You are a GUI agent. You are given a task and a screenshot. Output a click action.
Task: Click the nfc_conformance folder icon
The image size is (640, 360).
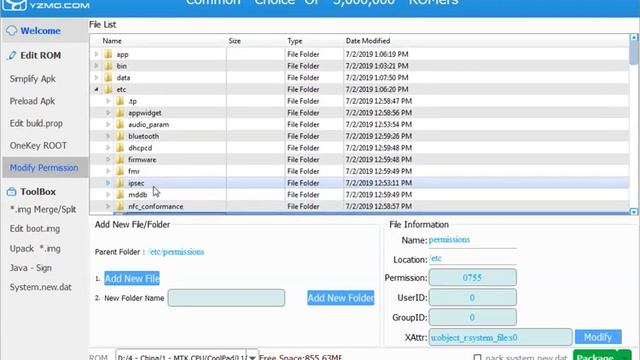pyautogui.click(x=120, y=206)
